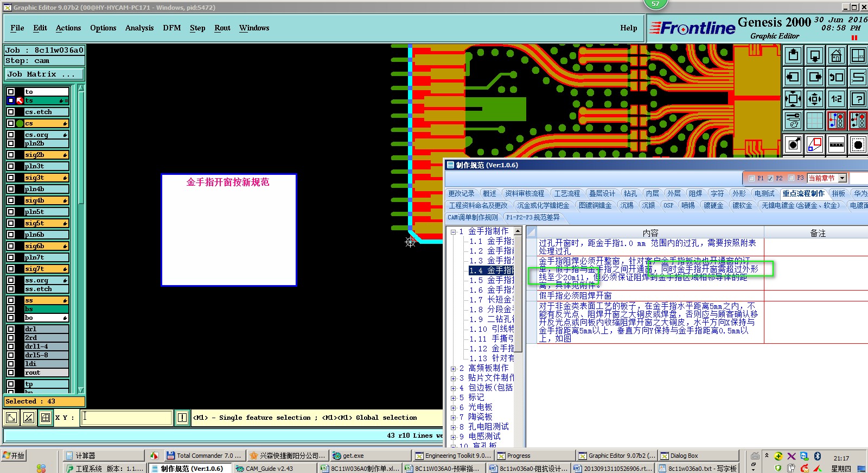Expand tree node 6 光电板
Image resolution: width=868 pixels, height=473 pixels.
pos(453,408)
